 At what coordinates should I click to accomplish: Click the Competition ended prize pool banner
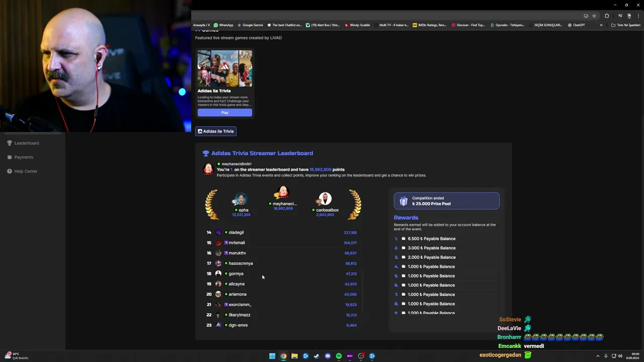coord(447,201)
